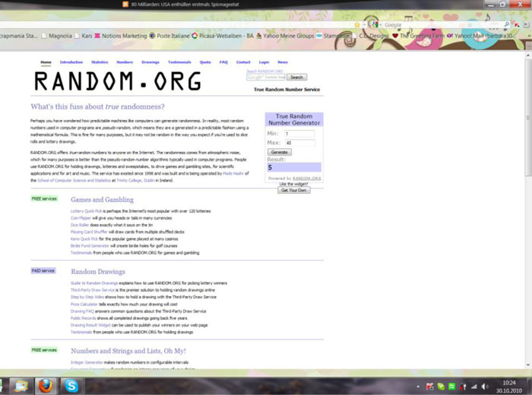
Task: Click the RANDOM.ORG logo
Action: pyautogui.click(x=118, y=81)
